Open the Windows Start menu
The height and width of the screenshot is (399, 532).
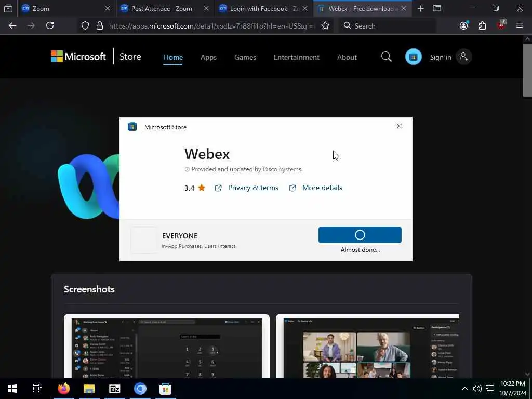click(12, 389)
